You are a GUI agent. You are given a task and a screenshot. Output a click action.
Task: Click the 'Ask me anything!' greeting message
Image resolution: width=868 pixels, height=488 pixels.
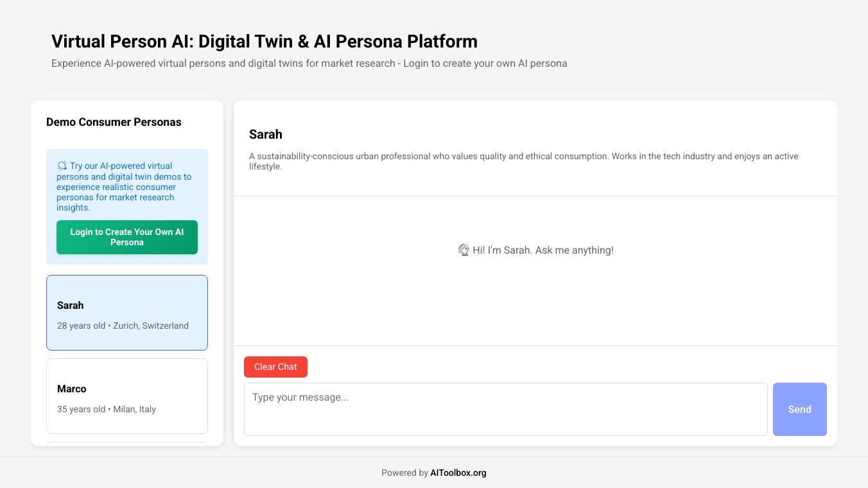point(542,250)
